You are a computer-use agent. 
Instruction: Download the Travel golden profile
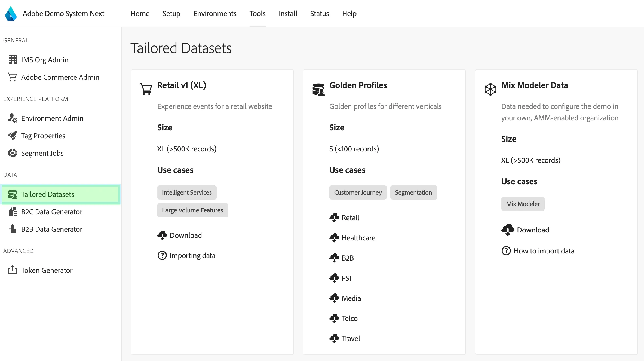[x=345, y=338]
